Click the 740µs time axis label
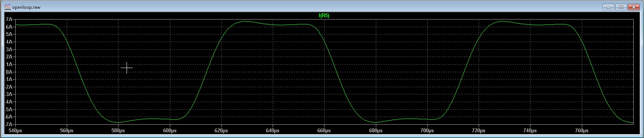Image resolution: width=644 pixels, height=138 pixels. pos(530,131)
